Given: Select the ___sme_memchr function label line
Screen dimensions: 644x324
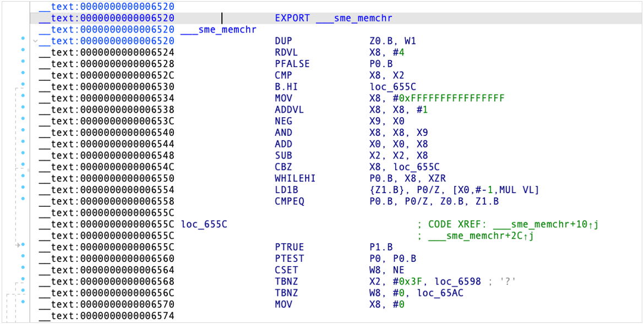Looking at the screenshot, I should pyautogui.click(x=219, y=30).
